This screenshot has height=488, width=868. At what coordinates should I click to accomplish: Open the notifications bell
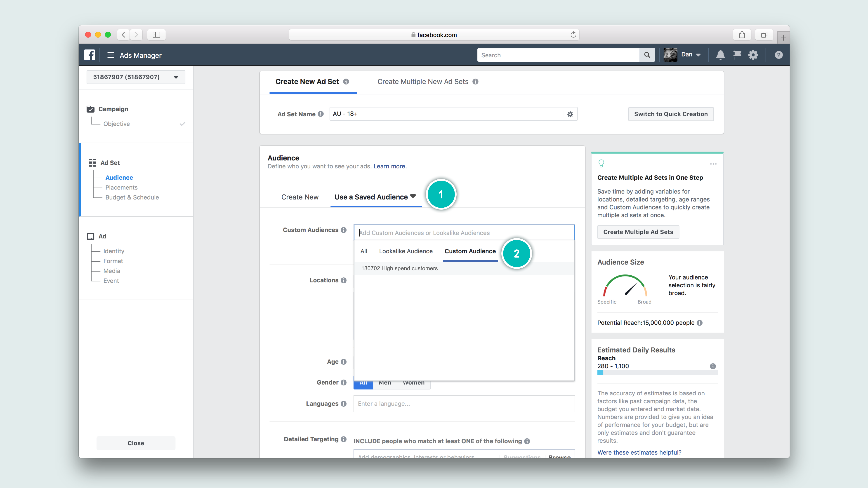point(720,55)
